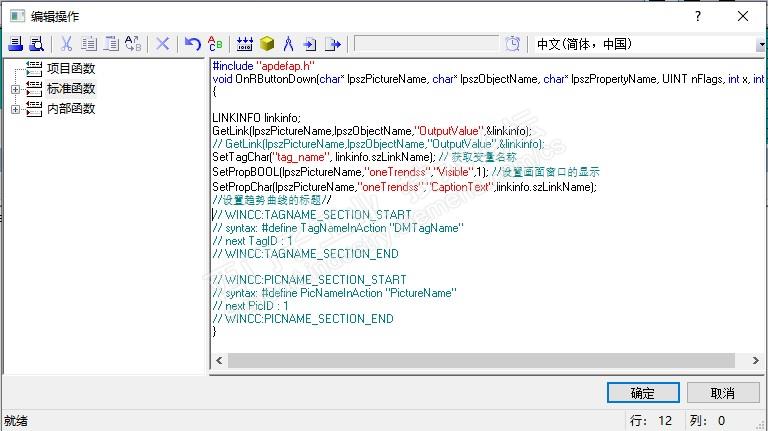Viewport: 768px width, 431px height.
Task: Expand the 标准函数 tree node
Action: coord(15,89)
